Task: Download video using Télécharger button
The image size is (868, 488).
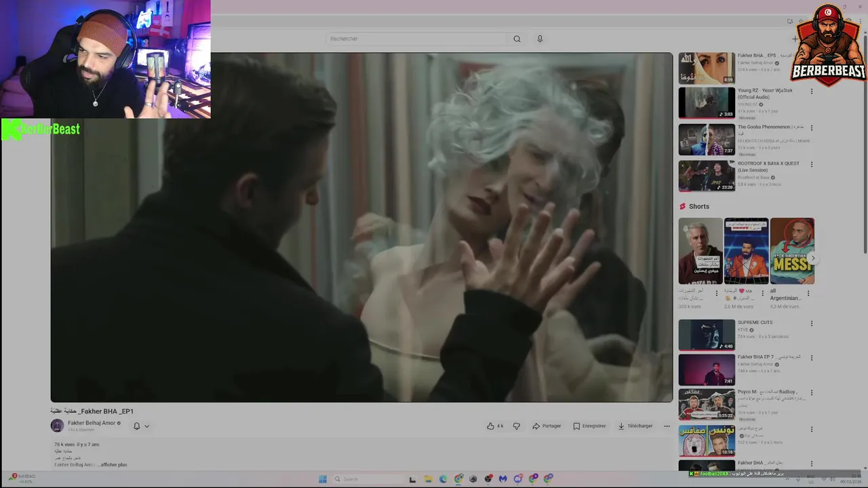Action: pyautogui.click(x=635, y=426)
